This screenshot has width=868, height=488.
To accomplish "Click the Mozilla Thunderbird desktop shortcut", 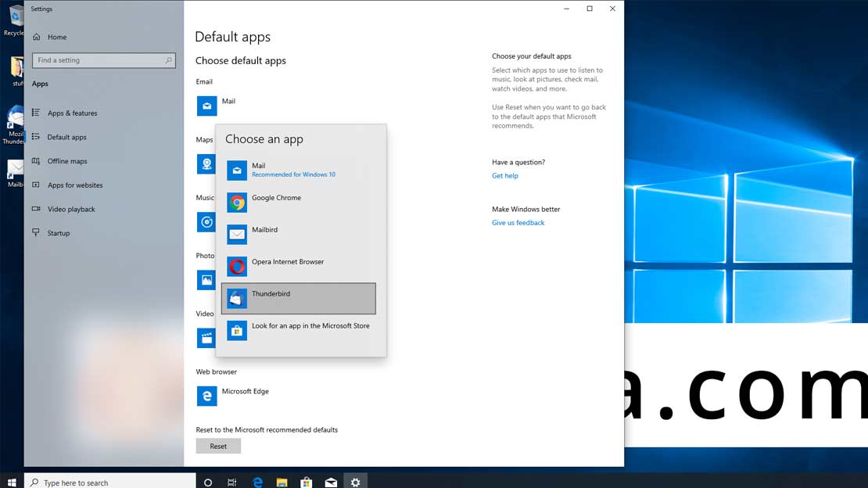I will coord(13,125).
